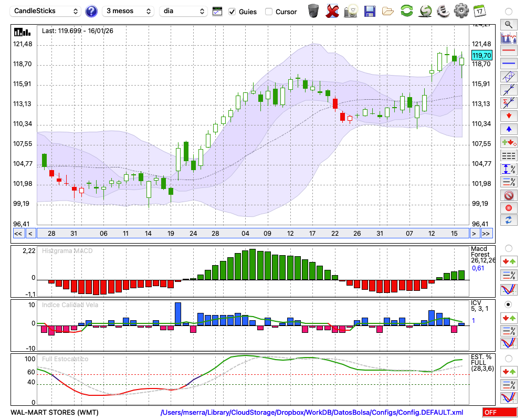525x420 pixels.
Task: Click the ICV panel indicator curve button
Action: point(509,343)
